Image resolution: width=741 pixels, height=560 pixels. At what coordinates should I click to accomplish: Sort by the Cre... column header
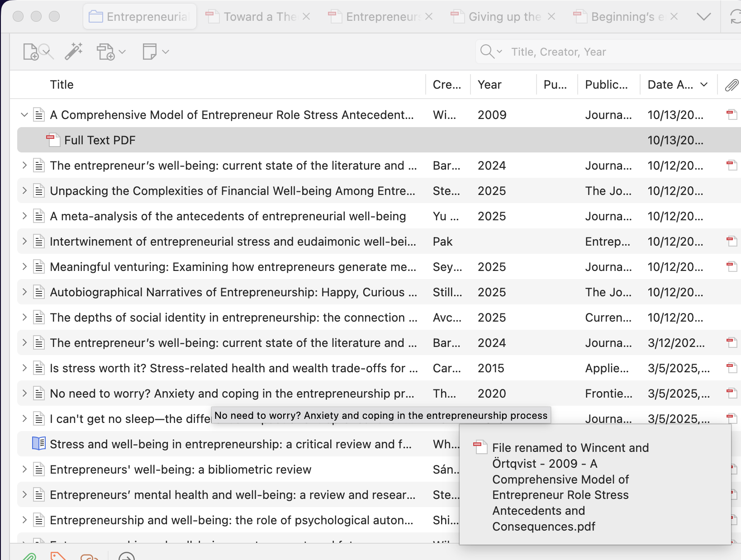pyautogui.click(x=447, y=85)
